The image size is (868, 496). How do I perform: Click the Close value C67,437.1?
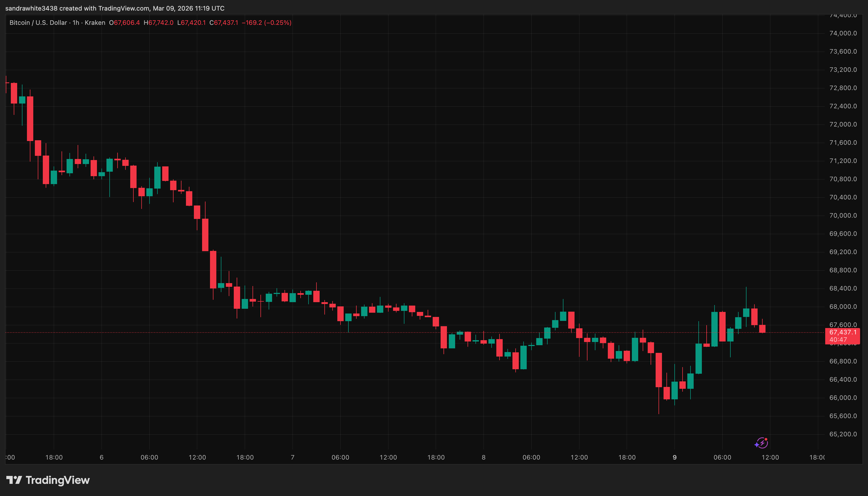point(224,23)
